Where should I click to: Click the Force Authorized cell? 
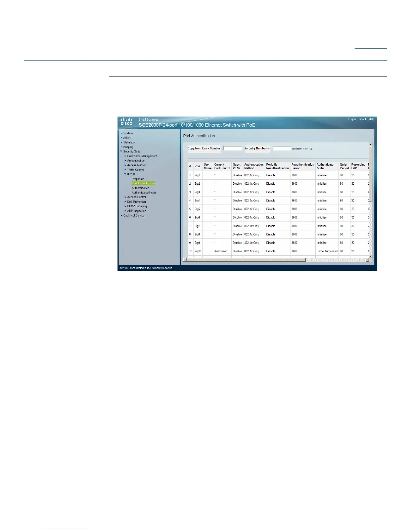point(327,251)
